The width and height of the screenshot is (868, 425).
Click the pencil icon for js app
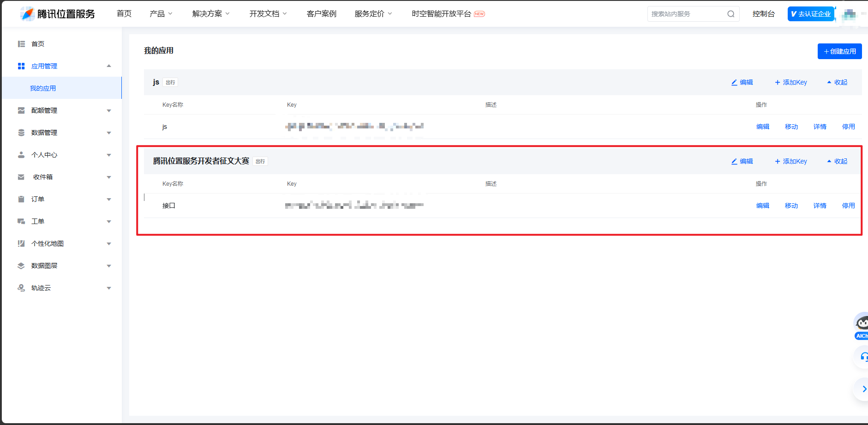734,82
